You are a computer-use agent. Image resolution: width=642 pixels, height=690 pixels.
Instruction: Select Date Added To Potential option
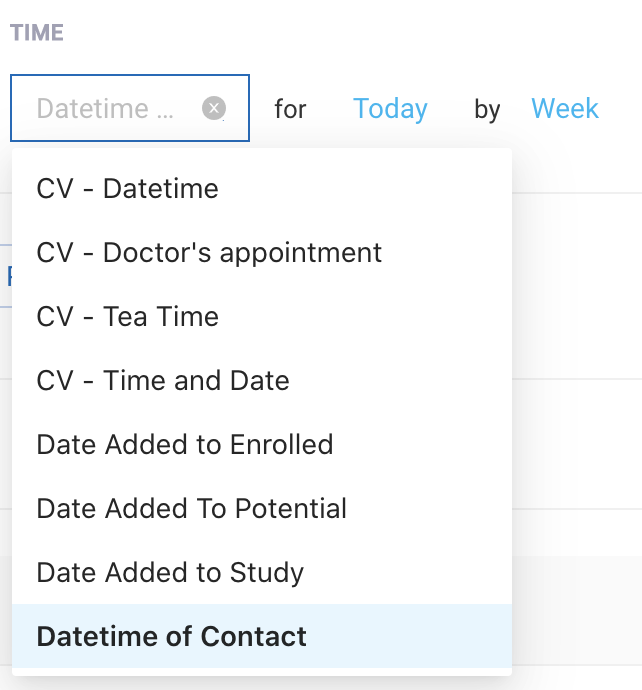click(191, 508)
